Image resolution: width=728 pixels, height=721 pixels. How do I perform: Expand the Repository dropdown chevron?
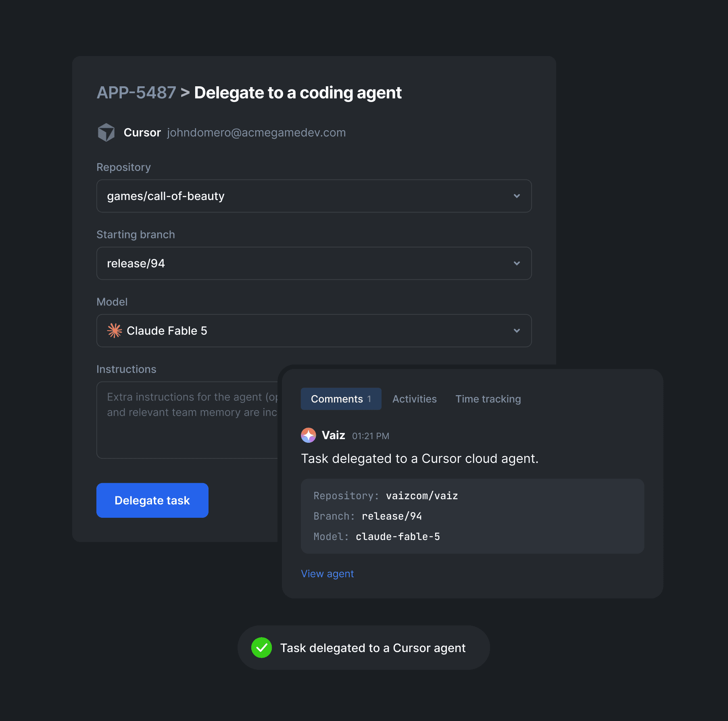[517, 196]
